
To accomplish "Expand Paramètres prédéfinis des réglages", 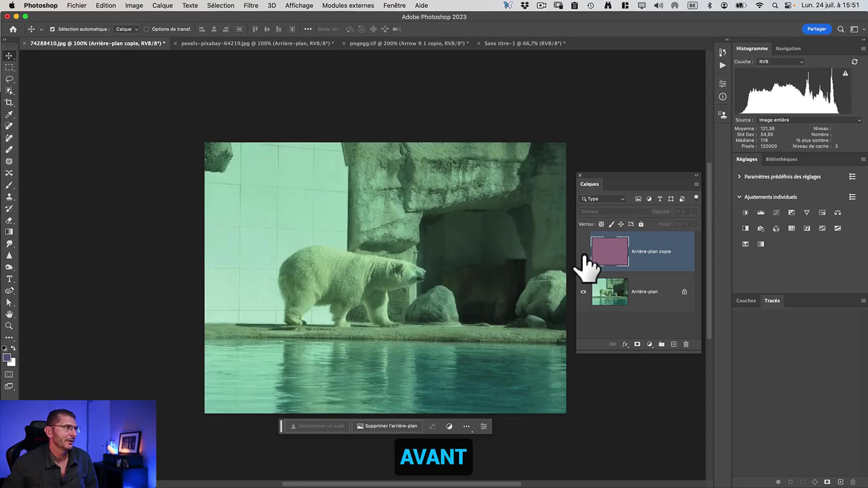I will coord(739,177).
